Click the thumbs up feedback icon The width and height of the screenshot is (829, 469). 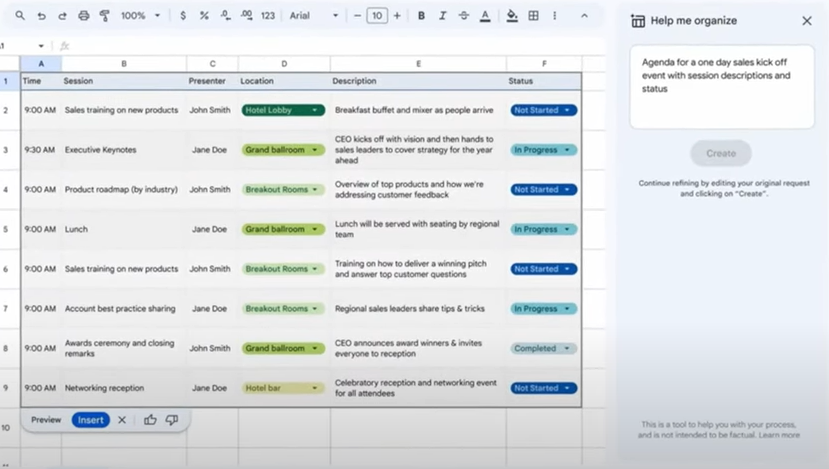(150, 420)
